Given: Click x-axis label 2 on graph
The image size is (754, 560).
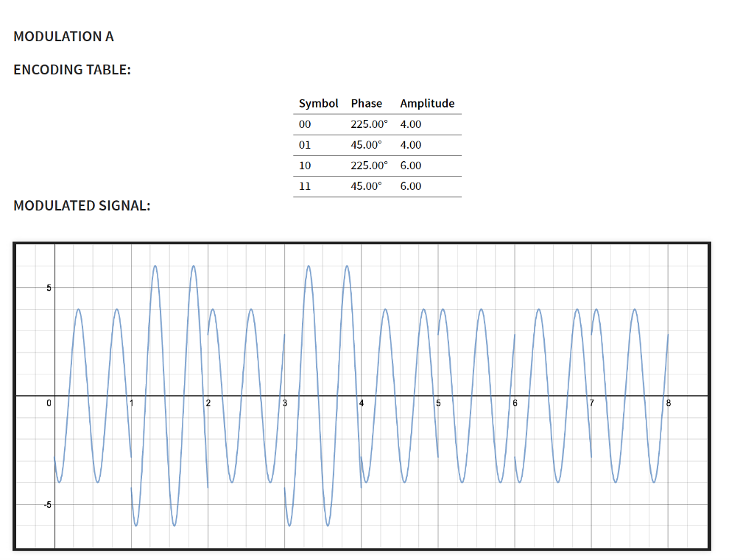Looking at the screenshot, I should coord(208,403).
